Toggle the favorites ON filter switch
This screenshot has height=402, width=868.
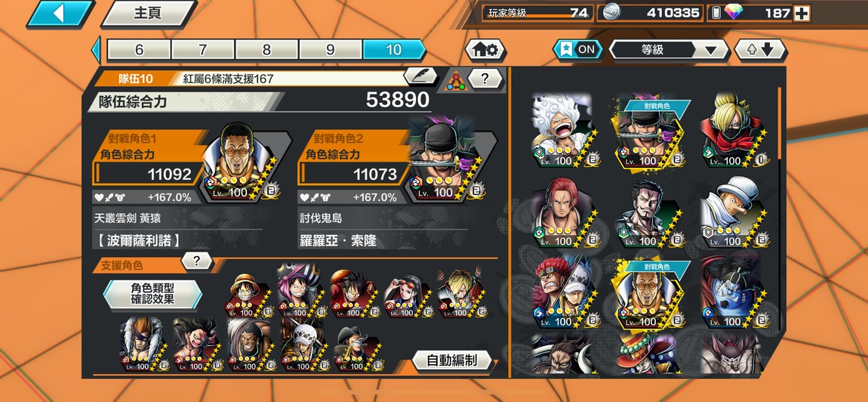coord(577,50)
